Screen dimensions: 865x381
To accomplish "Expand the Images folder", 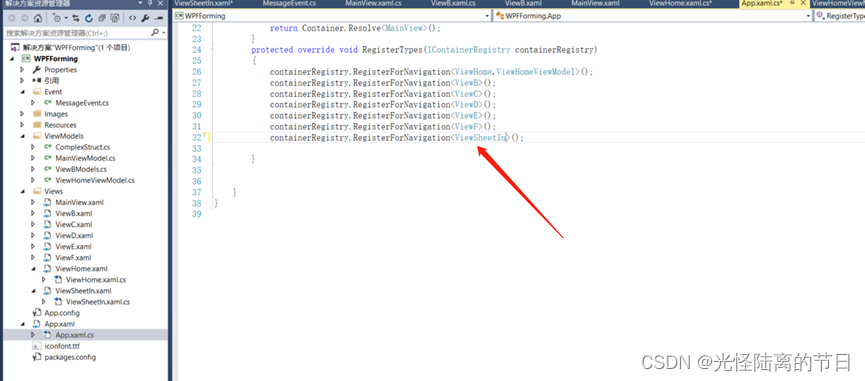I will [x=22, y=114].
